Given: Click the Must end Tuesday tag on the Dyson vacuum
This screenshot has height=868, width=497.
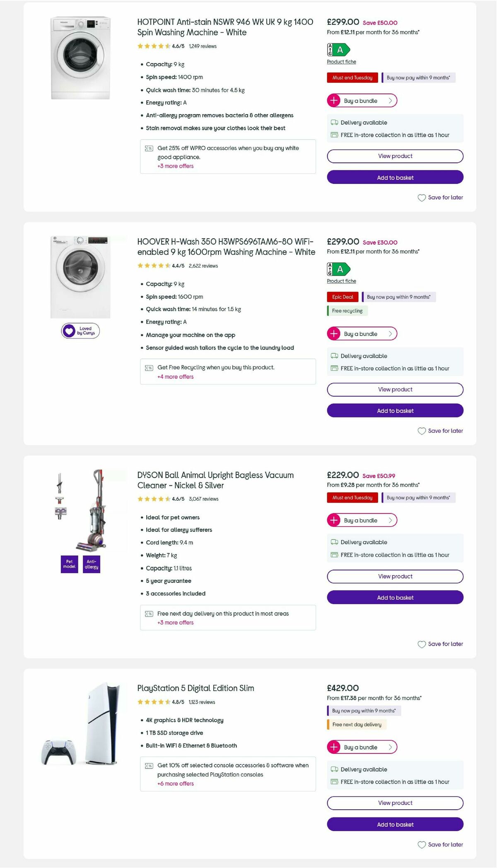Looking at the screenshot, I should point(352,497).
